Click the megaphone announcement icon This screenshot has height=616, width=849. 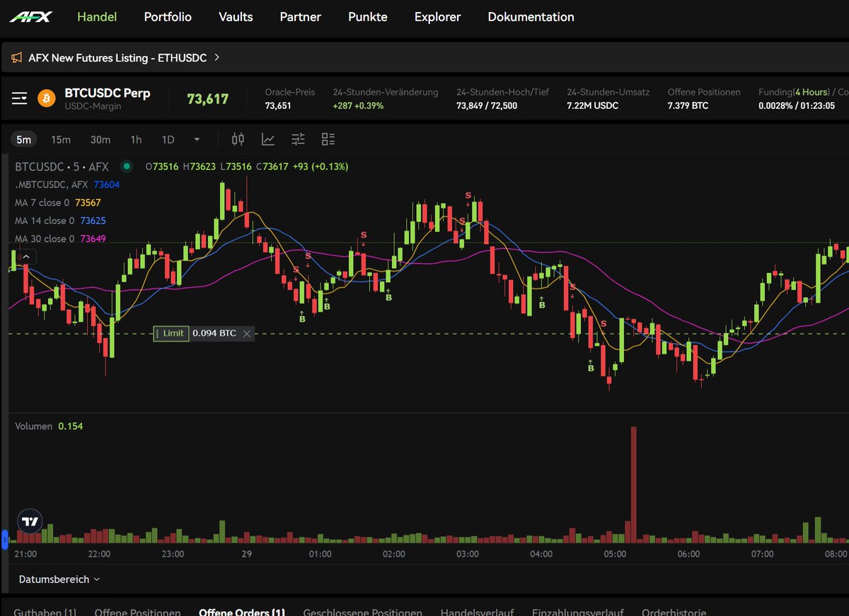[x=16, y=58]
